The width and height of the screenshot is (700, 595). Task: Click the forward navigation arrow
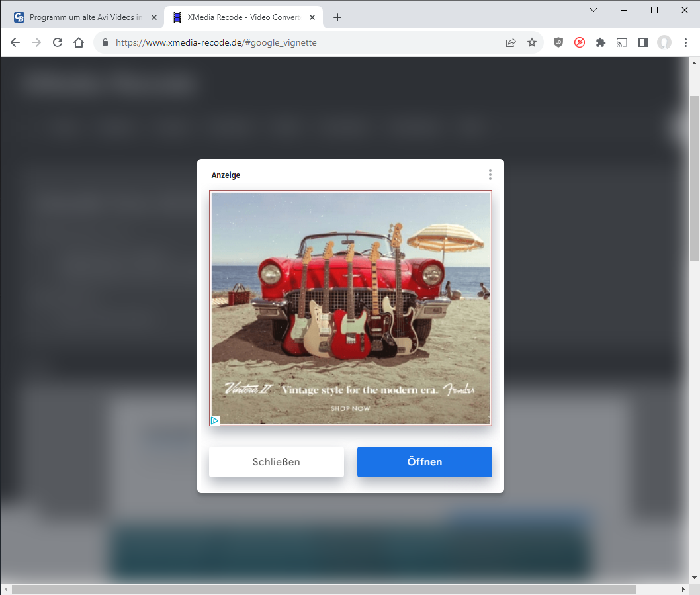click(36, 42)
